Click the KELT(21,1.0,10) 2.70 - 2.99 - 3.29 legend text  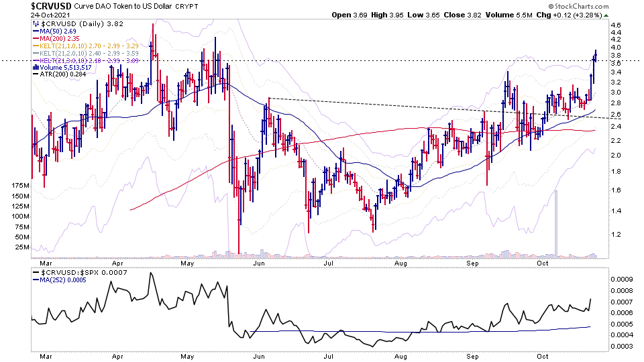[x=89, y=46]
